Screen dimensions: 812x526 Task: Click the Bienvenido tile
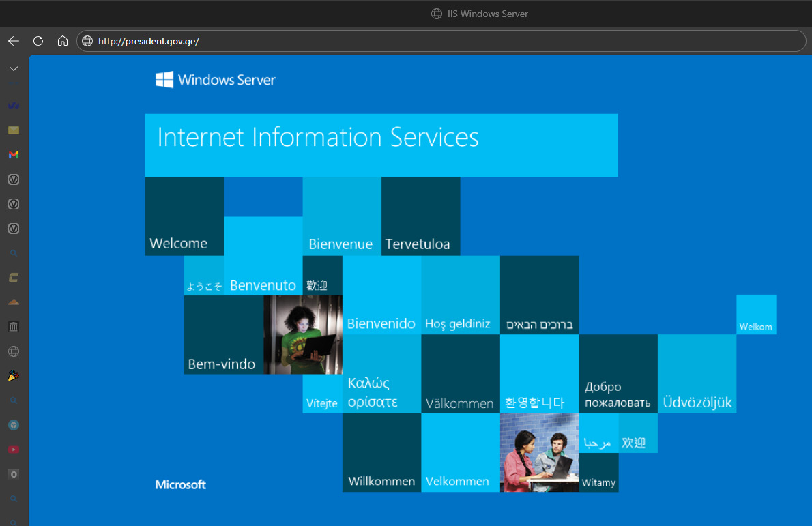coord(381,295)
